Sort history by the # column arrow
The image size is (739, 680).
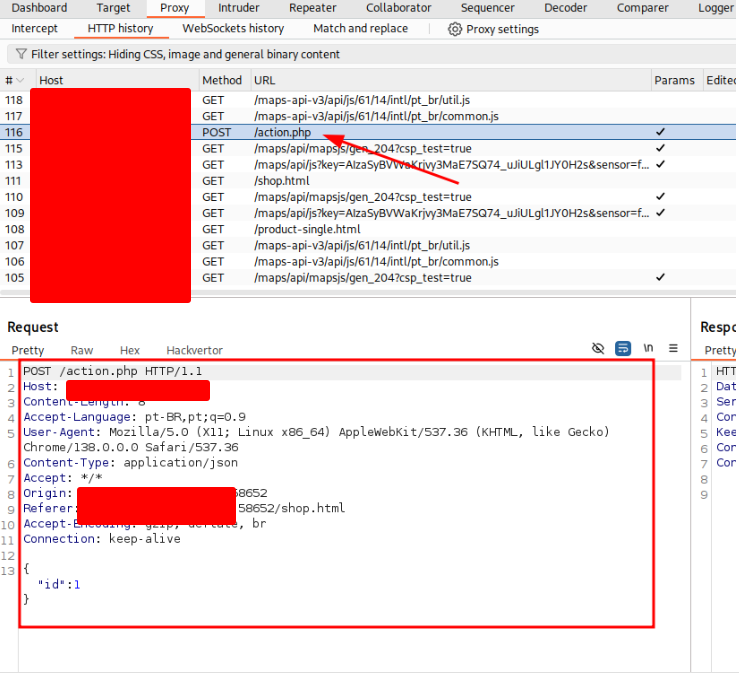click(x=23, y=80)
